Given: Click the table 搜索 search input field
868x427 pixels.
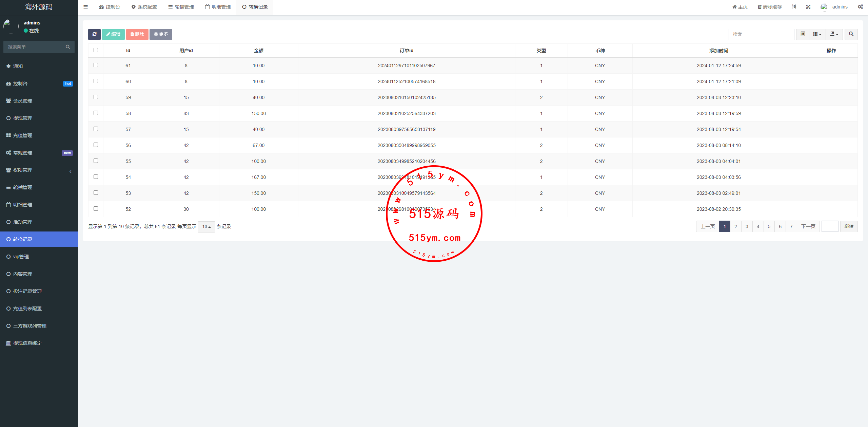Looking at the screenshot, I should tap(761, 34).
